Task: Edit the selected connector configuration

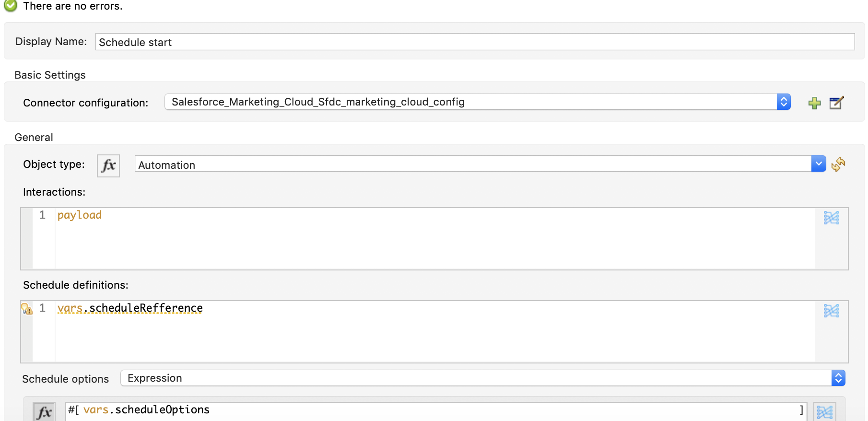Action: (836, 102)
